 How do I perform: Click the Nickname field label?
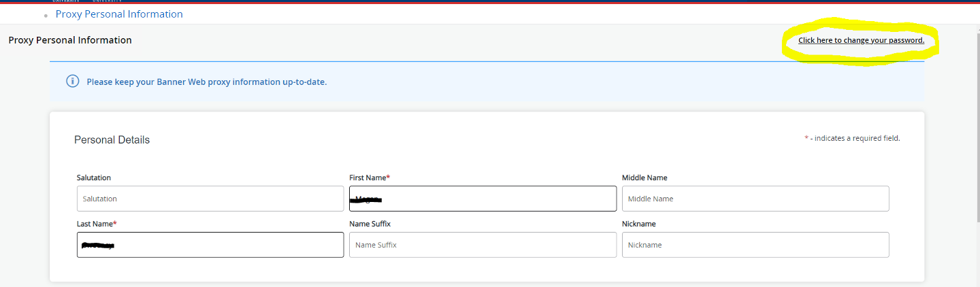pos(639,224)
